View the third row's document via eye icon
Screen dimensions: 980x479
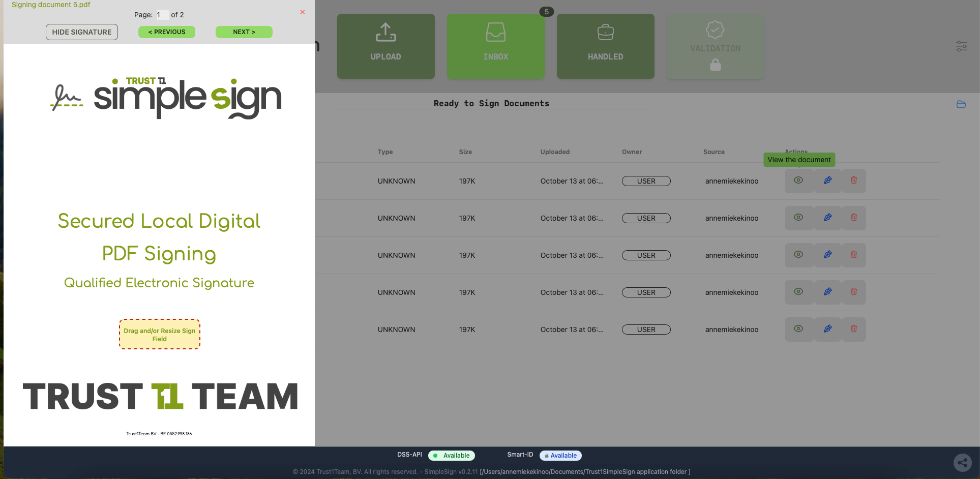798,255
